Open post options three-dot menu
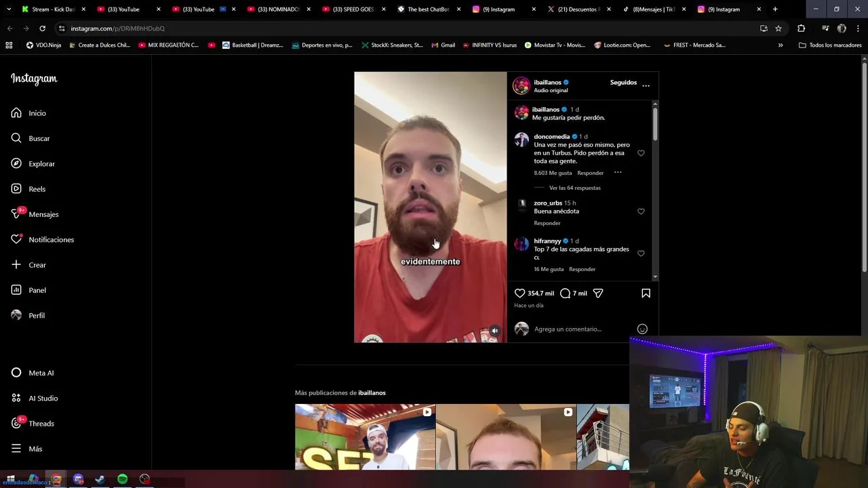This screenshot has height=488, width=868. click(x=646, y=86)
